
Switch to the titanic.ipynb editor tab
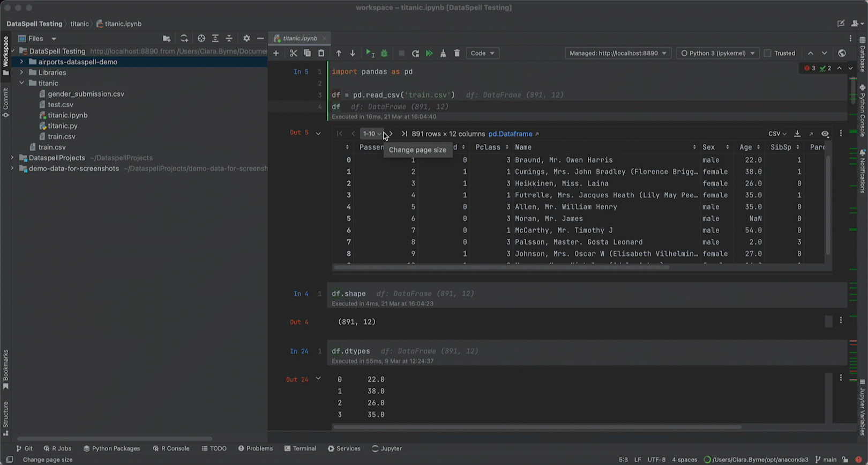300,38
